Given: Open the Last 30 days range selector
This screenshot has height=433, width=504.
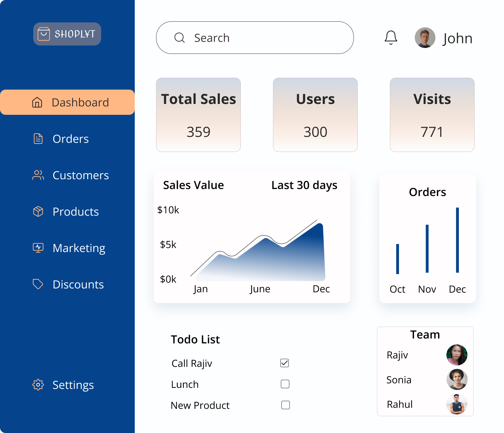Looking at the screenshot, I should pyautogui.click(x=304, y=185).
